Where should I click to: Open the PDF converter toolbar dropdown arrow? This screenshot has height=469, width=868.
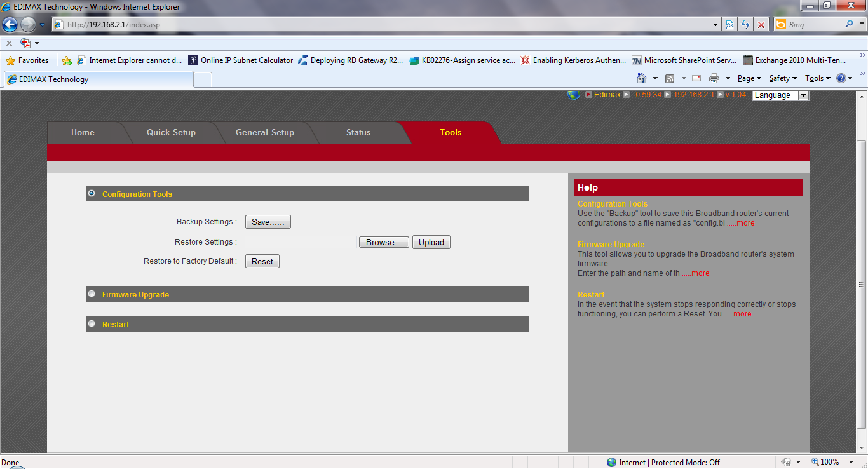tap(37, 43)
